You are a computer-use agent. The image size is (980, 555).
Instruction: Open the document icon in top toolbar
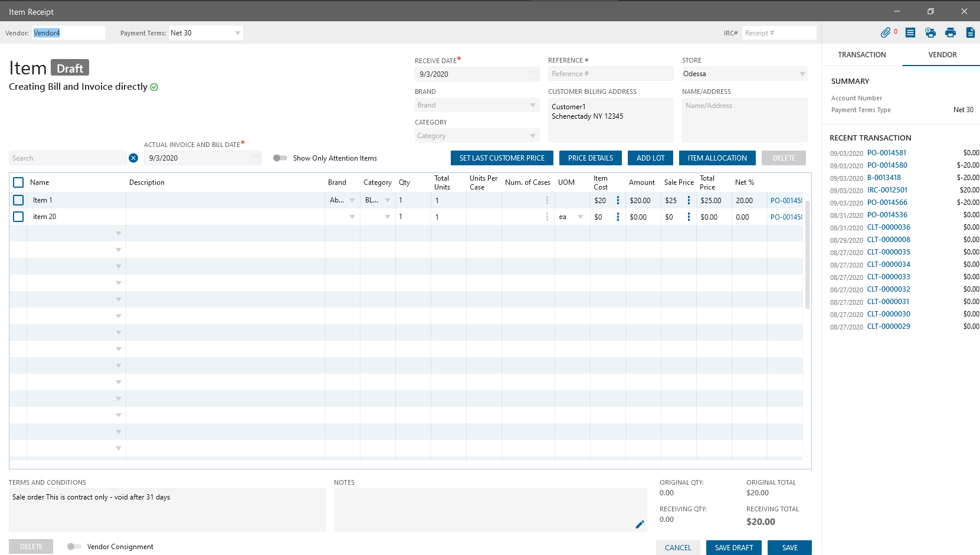[x=970, y=33]
